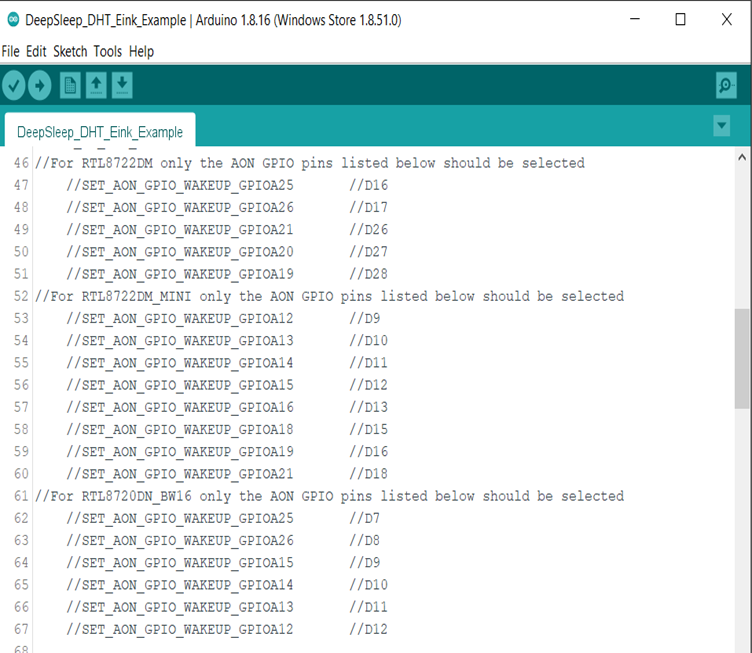Open the File menu
This screenshot has height=653, width=752.
click(11, 51)
